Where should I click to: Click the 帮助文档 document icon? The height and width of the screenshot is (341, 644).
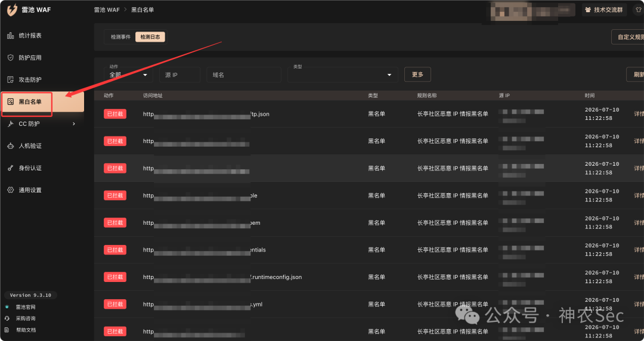click(x=7, y=330)
